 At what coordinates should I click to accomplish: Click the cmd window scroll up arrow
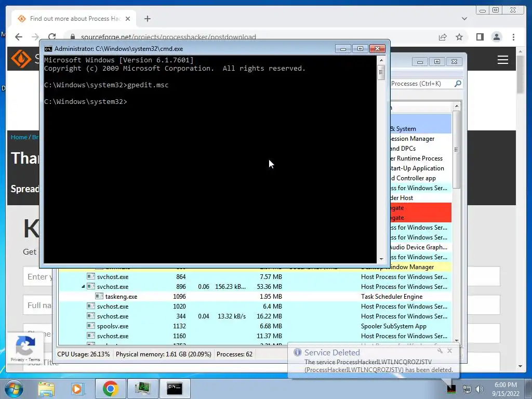point(381,60)
